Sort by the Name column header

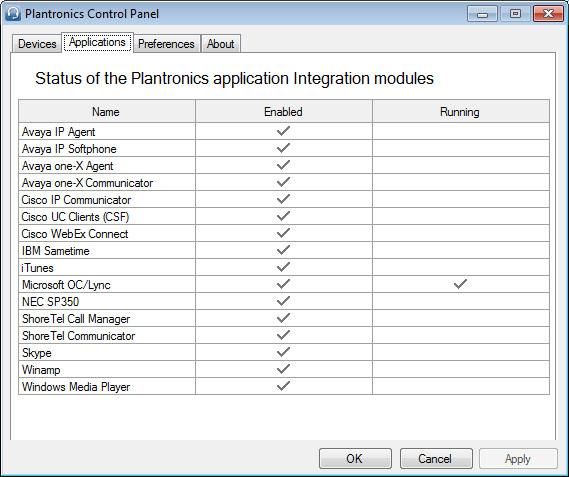coord(107,111)
